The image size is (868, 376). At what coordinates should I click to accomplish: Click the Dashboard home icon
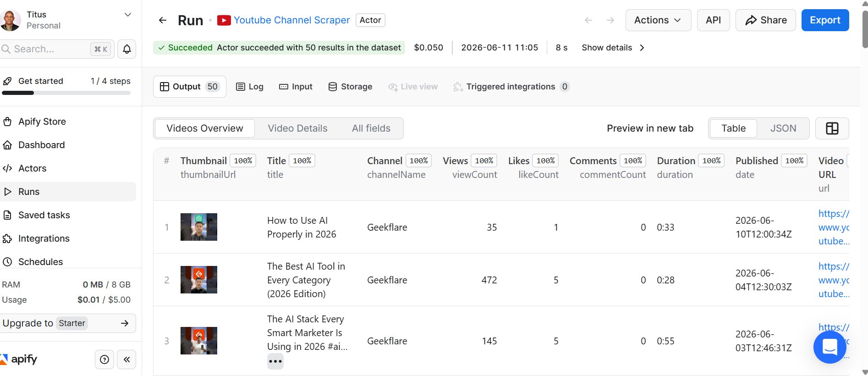pos(7,145)
